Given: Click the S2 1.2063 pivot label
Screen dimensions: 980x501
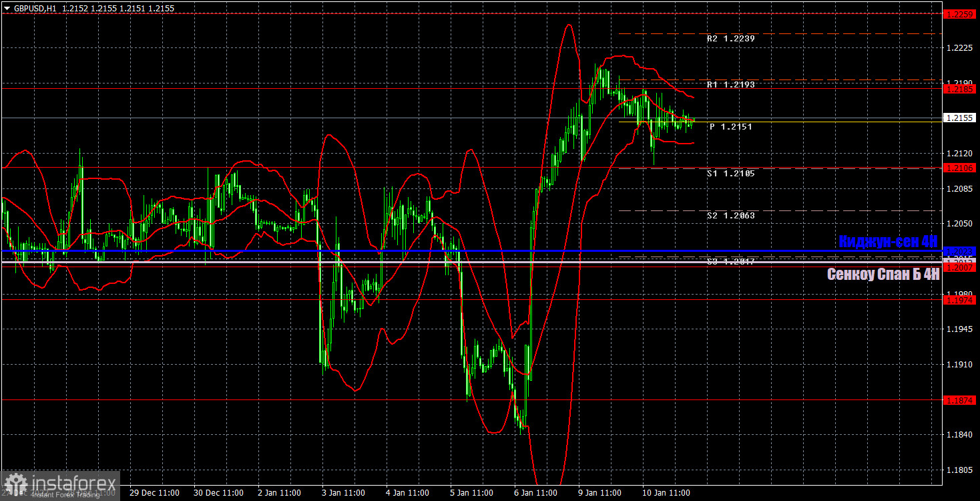Looking at the screenshot, I should coord(730,215).
